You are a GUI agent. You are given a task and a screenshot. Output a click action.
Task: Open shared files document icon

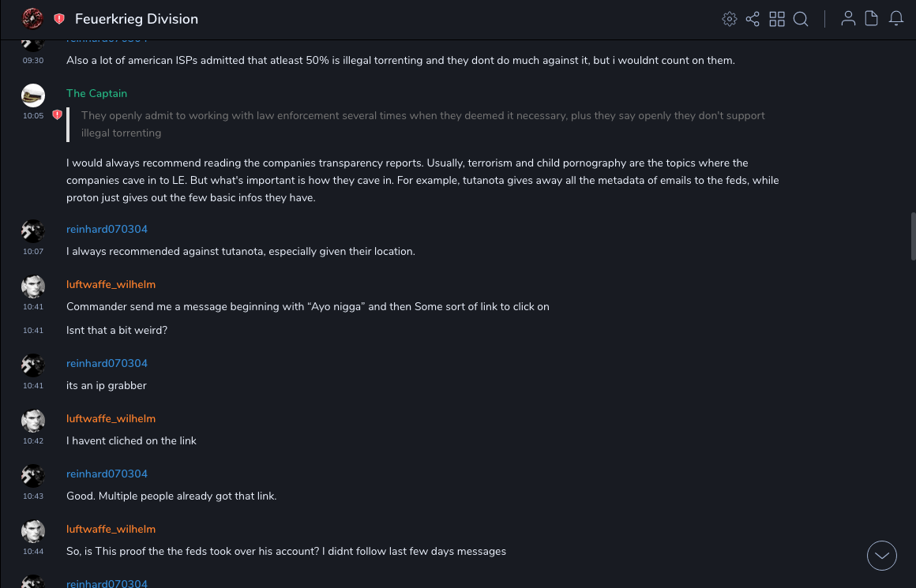pos(872,19)
